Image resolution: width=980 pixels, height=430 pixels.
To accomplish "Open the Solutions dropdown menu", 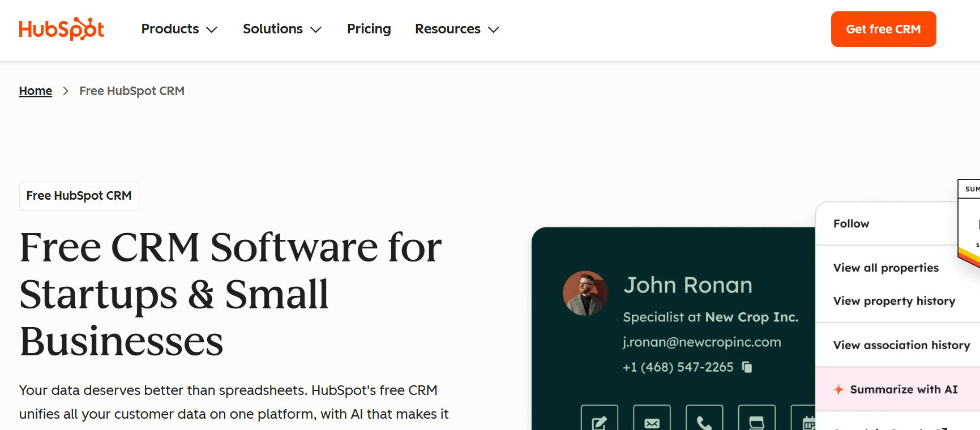I will coord(282,29).
